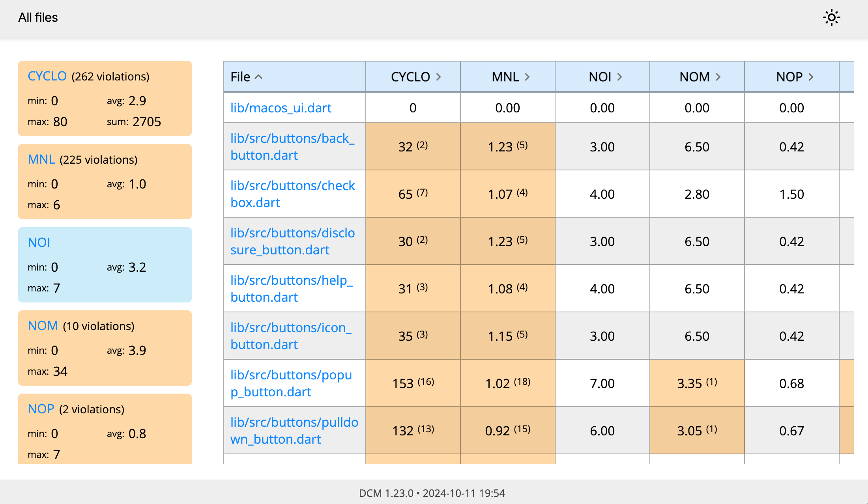Open the icon_button.dart file report
Viewport: 868px width, 504px height.
tap(291, 336)
